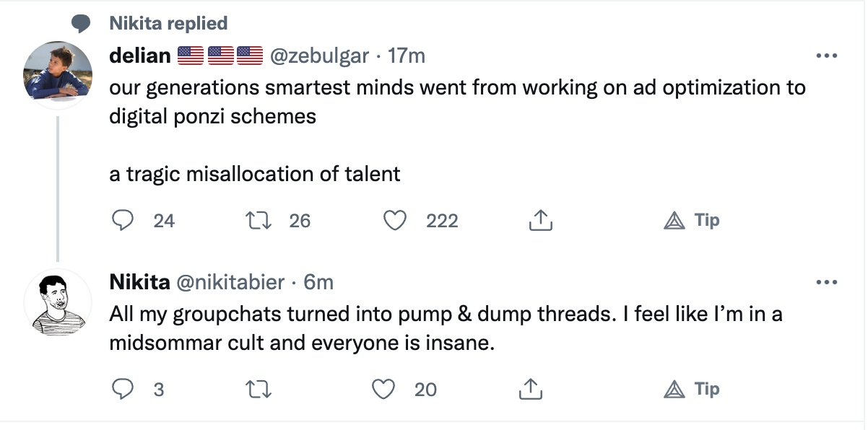This screenshot has height=430, width=868.
Task: Like delian's tweet with 222 likes
Action: click(395, 221)
